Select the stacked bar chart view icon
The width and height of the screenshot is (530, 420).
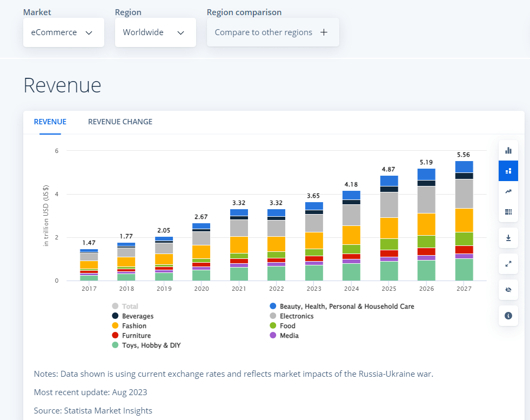click(508, 171)
